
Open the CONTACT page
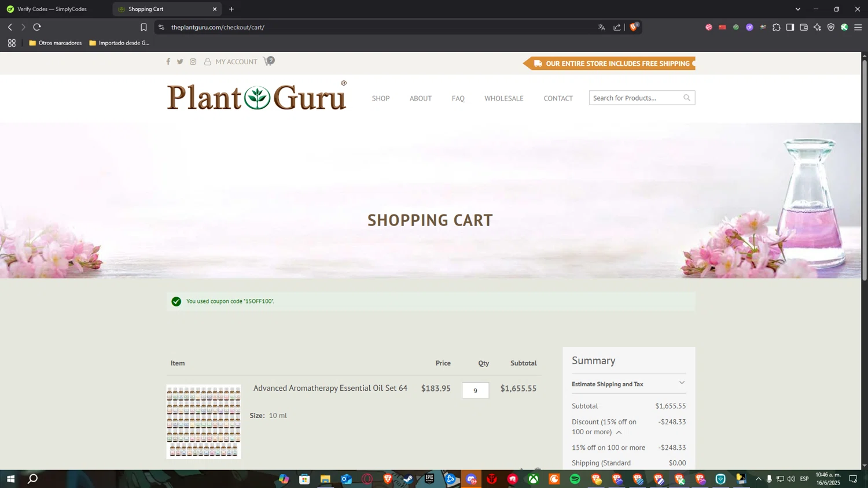[558, 98]
